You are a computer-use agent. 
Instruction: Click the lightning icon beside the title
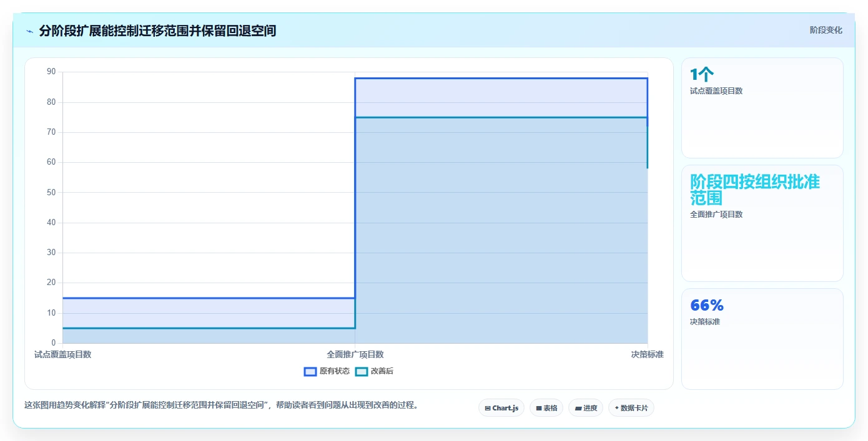pyautogui.click(x=29, y=31)
